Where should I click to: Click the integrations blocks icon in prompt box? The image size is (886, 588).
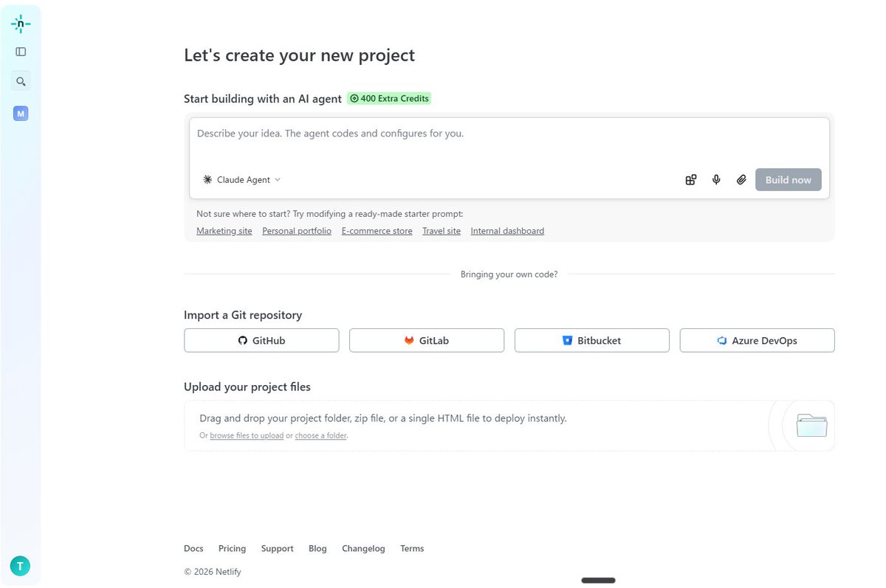pos(691,179)
